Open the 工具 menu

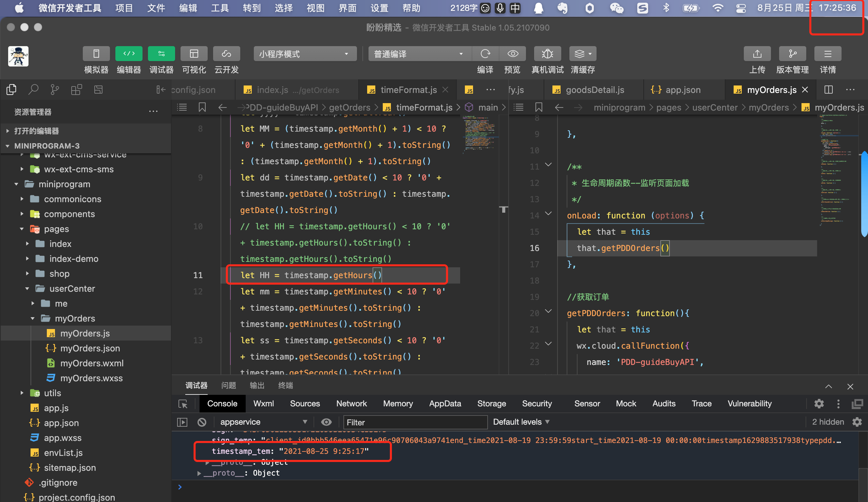220,8
